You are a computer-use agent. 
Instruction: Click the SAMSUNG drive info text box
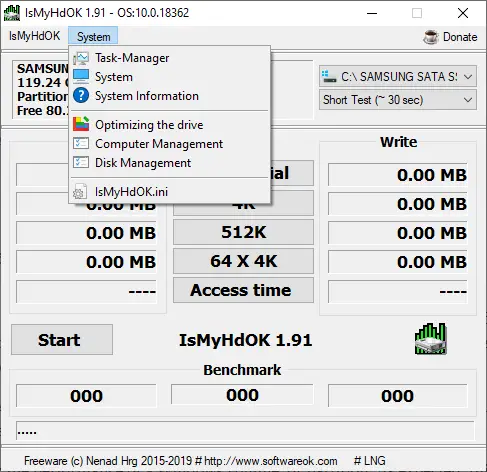tap(41, 89)
